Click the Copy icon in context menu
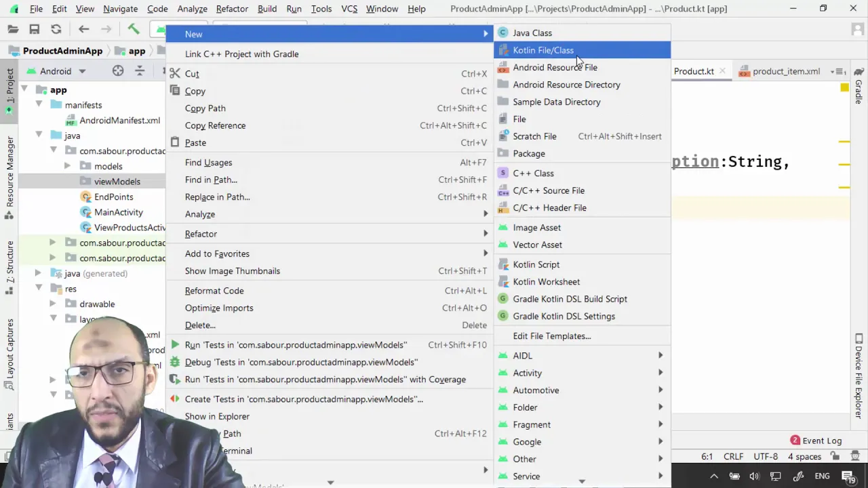Viewport: 868px width, 488px height. (175, 91)
